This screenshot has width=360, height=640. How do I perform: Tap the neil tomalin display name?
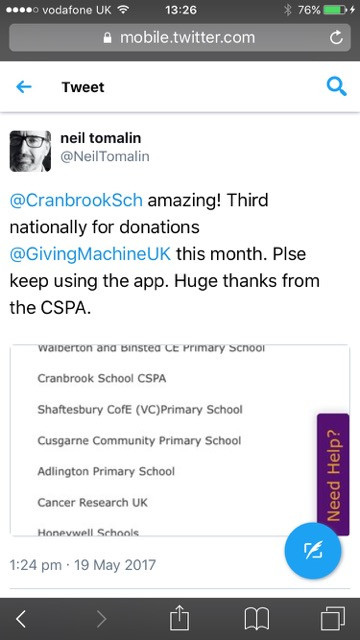click(101, 138)
